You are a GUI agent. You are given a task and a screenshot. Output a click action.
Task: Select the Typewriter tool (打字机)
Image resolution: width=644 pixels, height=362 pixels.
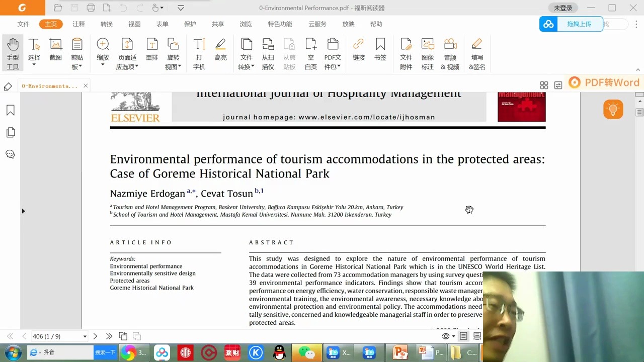(x=199, y=53)
